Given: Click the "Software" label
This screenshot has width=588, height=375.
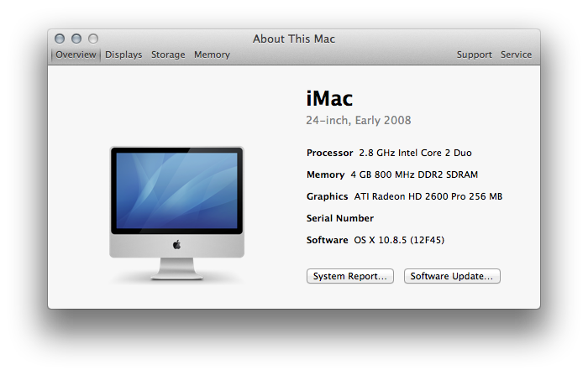Looking at the screenshot, I should pos(327,240).
